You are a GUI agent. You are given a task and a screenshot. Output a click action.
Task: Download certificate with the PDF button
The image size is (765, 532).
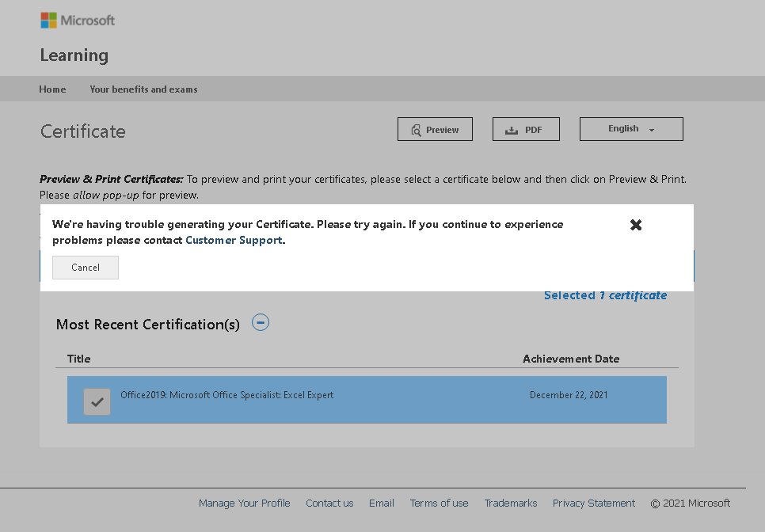click(x=526, y=129)
